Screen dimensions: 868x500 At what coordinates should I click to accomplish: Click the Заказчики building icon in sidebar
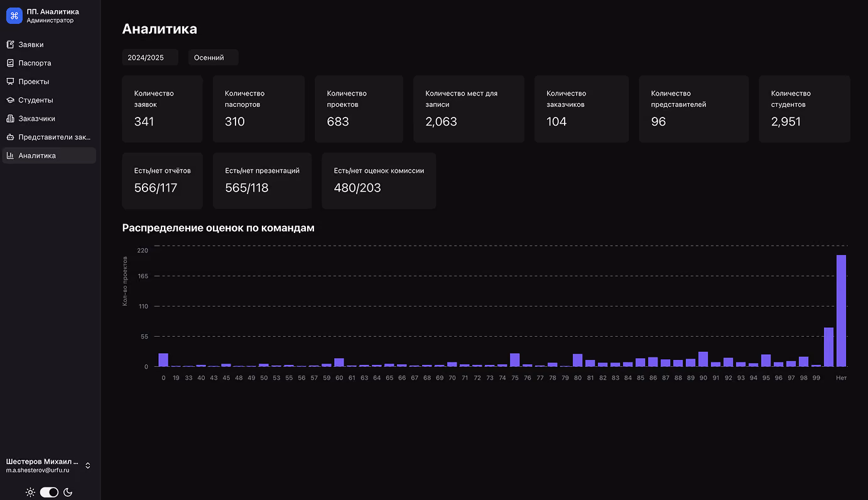tap(10, 119)
